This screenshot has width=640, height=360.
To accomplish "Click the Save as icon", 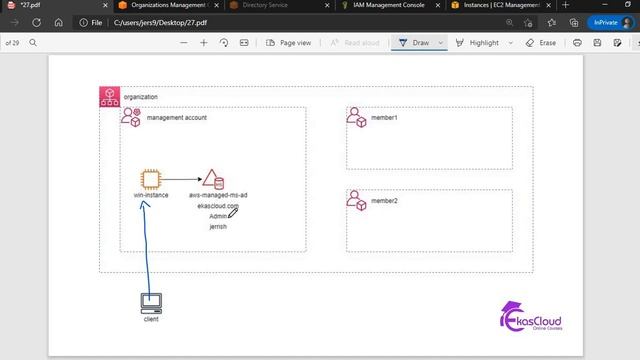I will (617, 43).
